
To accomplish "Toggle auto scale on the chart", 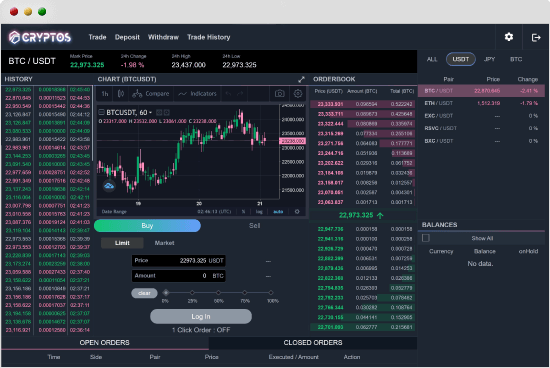I will (x=278, y=212).
